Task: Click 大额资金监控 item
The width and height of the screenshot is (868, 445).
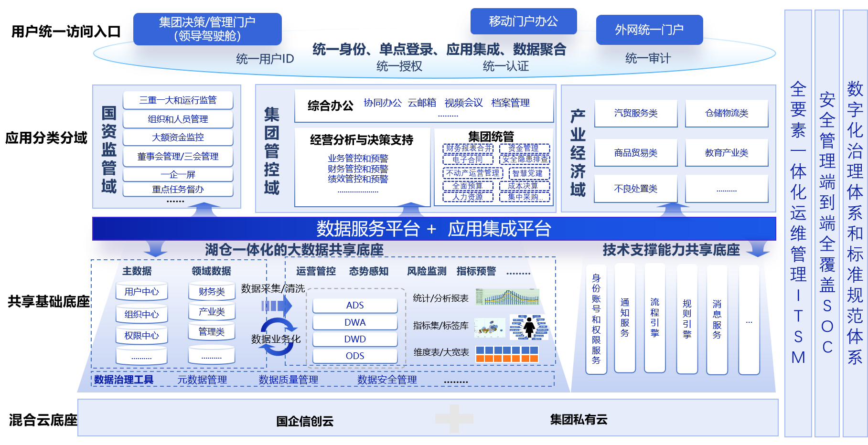Action: pyautogui.click(x=178, y=138)
